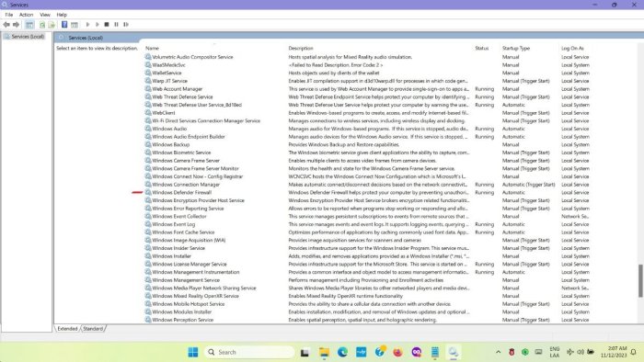Open the notification bell in the tray
The image size is (644, 362).
tap(634, 352)
